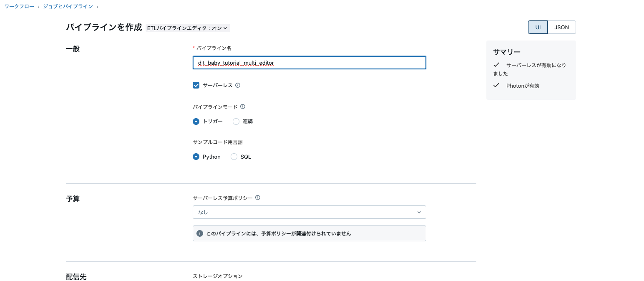644x281 pixels.
Task: Choose SQL as sample code language
Action: click(234, 157)
